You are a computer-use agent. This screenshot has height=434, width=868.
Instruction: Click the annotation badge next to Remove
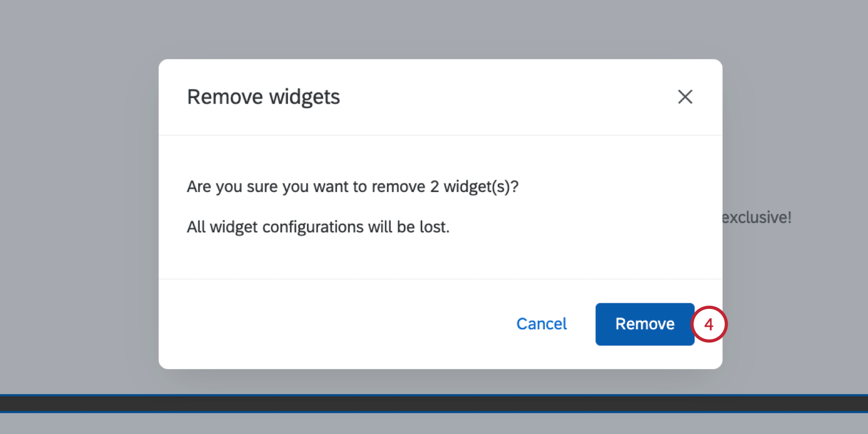[710, 324]
